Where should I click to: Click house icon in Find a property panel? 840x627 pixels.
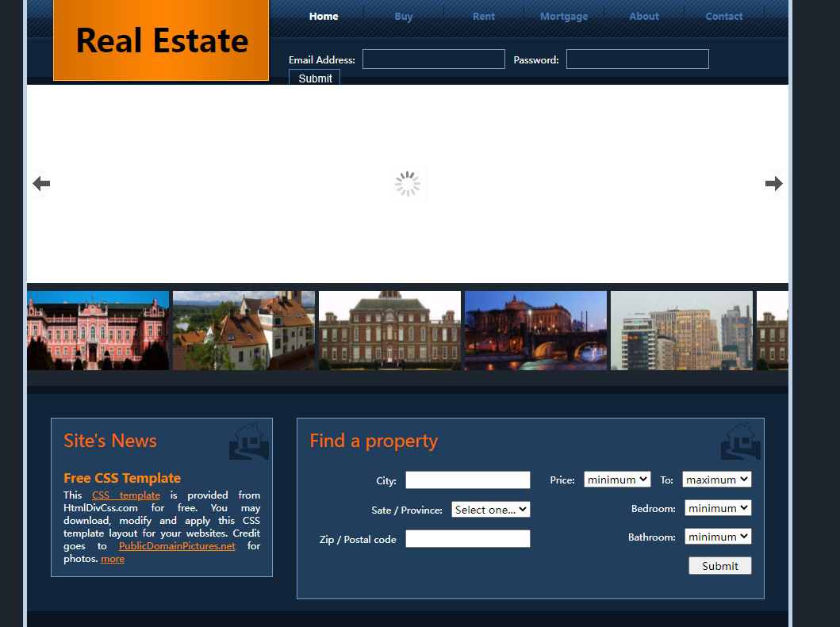click(x=740, y=442)
